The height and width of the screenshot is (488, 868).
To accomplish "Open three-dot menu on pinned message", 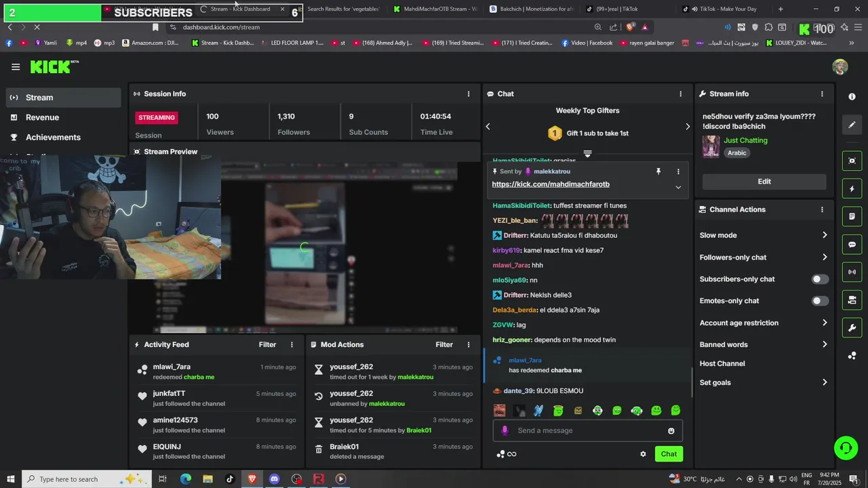I will 678,171.
